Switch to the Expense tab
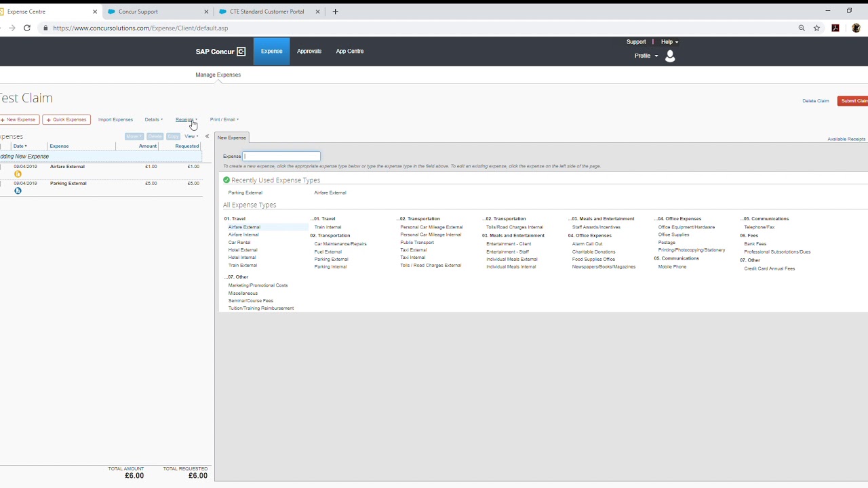Viewport: 868px width, 488px height. coord(271,52)
